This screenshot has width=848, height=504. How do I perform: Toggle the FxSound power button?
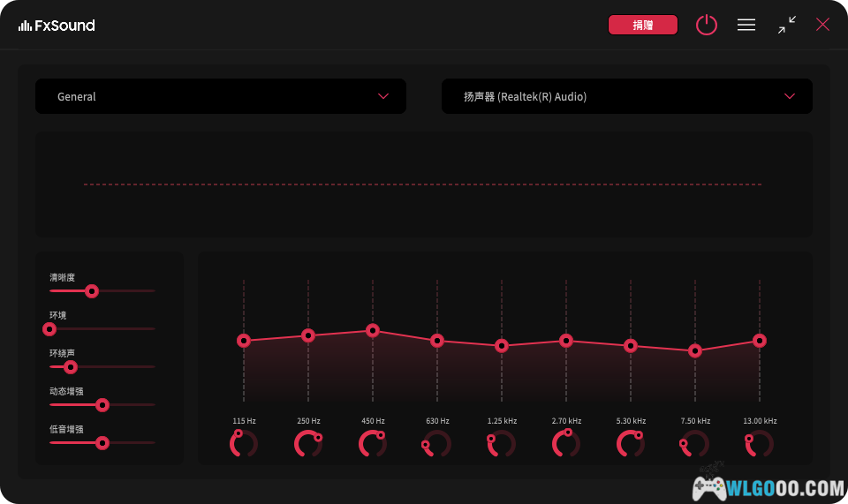pyautogui.click(x=707, y=25)
